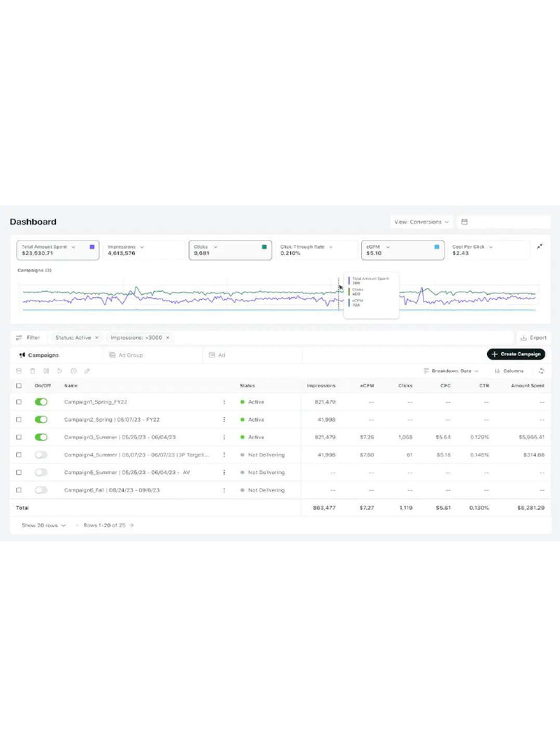Click the Export button

pos(534,337)
